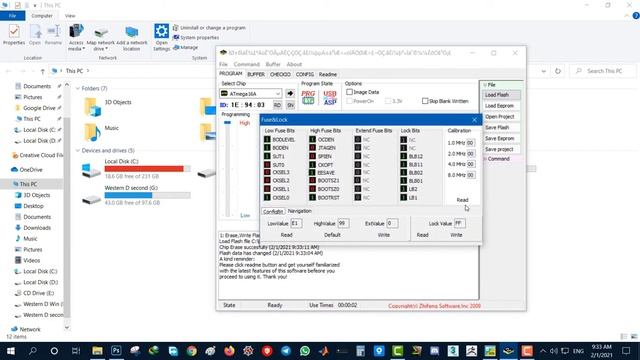This screenshot has width=640, height=360.
Task: Click the programming speed slider handle
Action: click(x=227, y=122)
